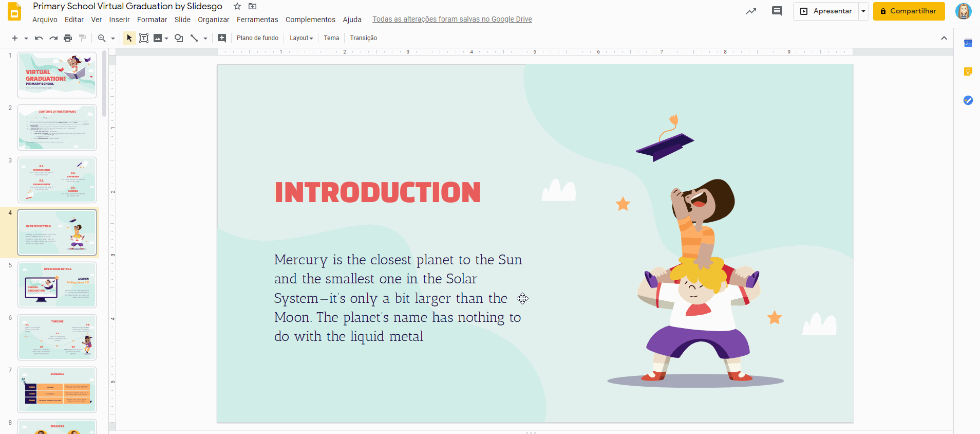Select slide 2 contents thumbnail
This screenshot has width=980, height=434.
(x=57, y=128)
